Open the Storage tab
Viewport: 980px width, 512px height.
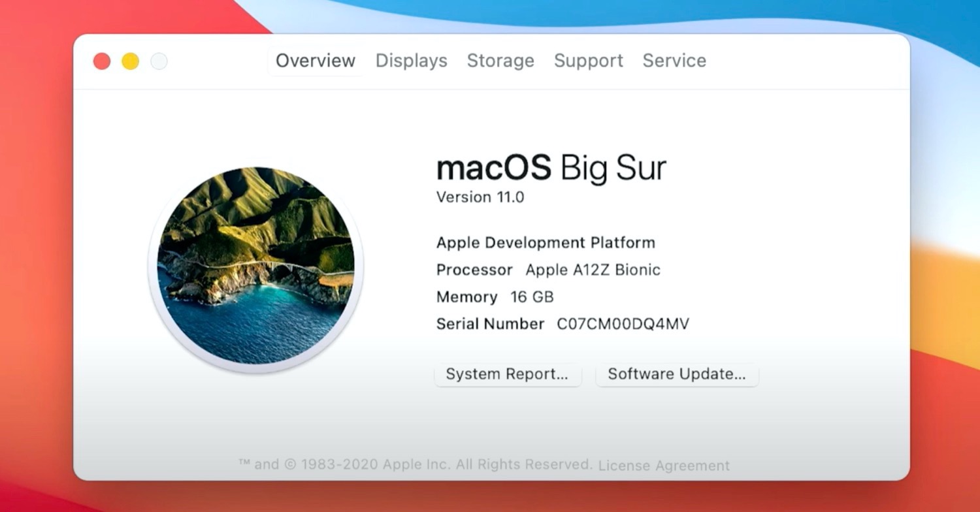pos(500,61)
